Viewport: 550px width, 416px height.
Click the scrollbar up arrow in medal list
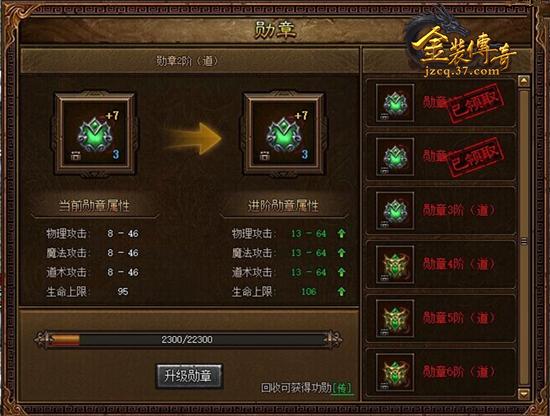pyautogui.click(x=524, y=81)
